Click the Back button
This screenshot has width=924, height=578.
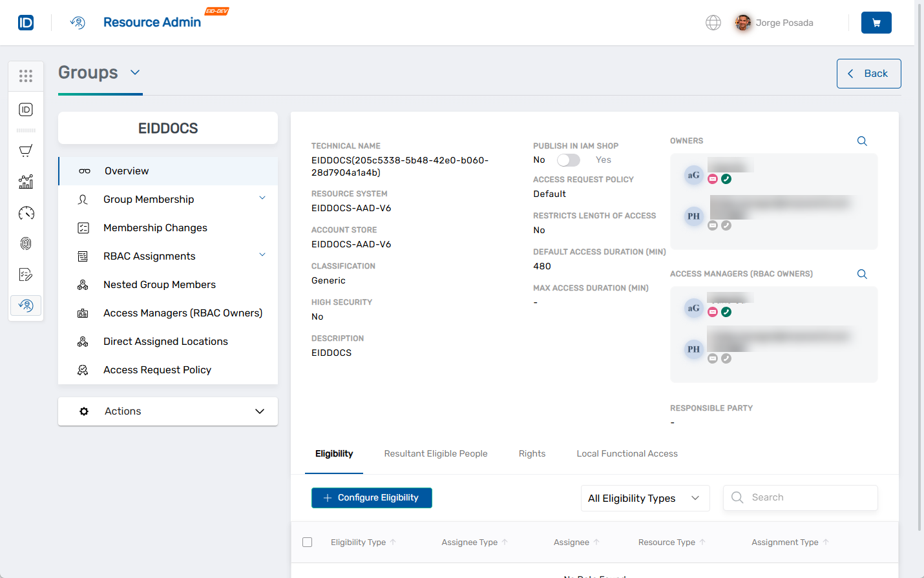point(868,73)
